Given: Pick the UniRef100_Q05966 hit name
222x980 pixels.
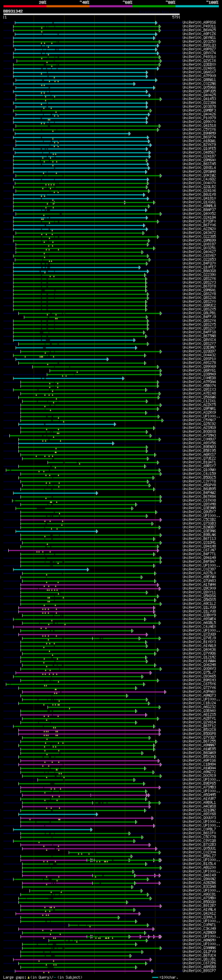Looking at the screenshot, I should (x=199, y=88).
